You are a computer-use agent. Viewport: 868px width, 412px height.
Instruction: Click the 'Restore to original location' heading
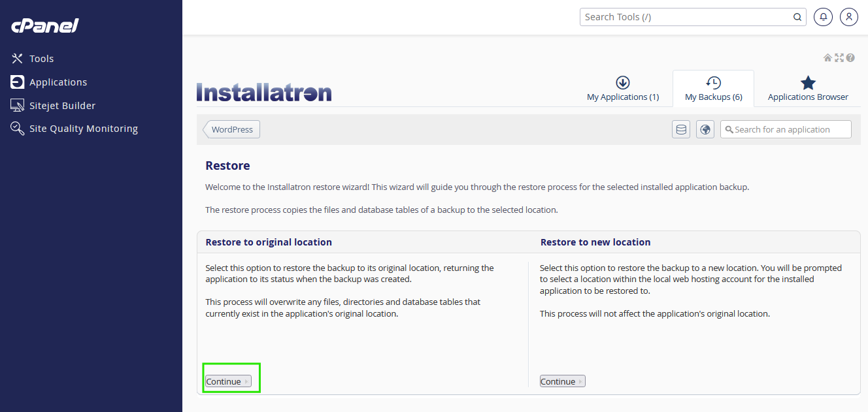(x=269, y=242)
